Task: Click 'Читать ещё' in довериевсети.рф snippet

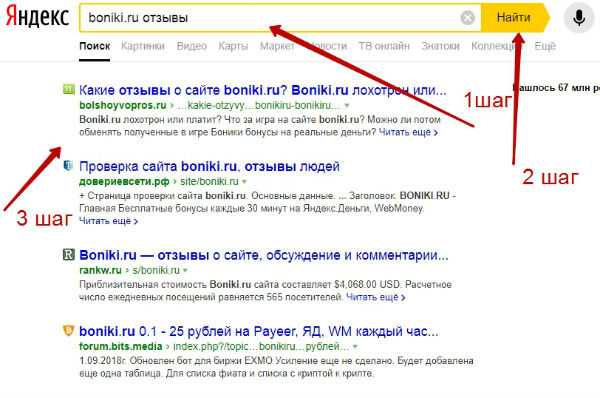Action: (108, 221)
